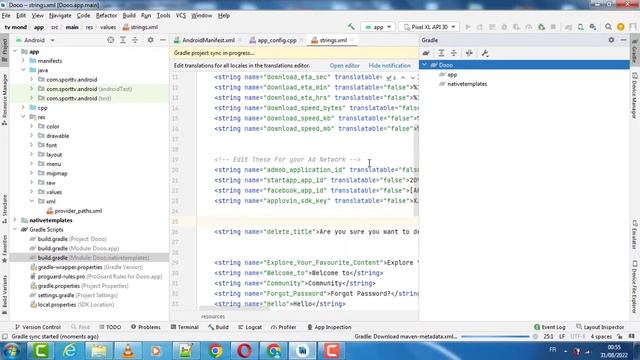640x360 pixels.
Task: Click Expand All icon in Project panel
Action: [x=123, y=40]
